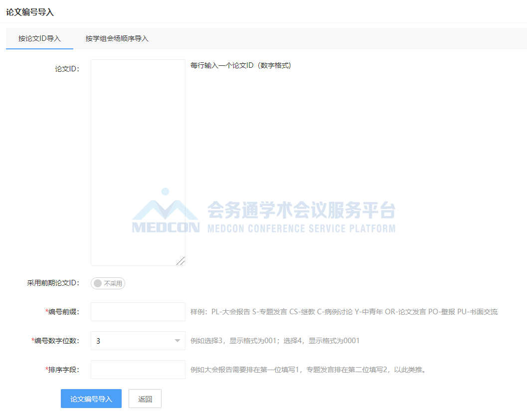Image resolution: width=527 pixels, height=420 pixels.
Task: Click the 论文编号导入 submit button
Action: click(x=91, y=399)
